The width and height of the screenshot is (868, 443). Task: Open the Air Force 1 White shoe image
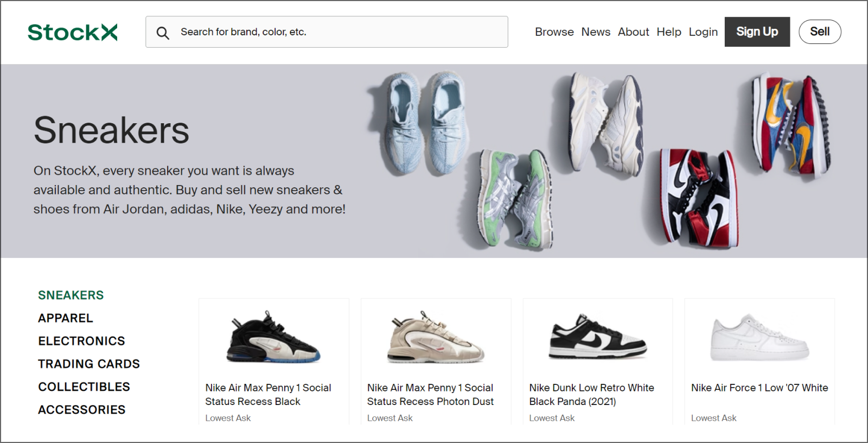pos(759,337)
